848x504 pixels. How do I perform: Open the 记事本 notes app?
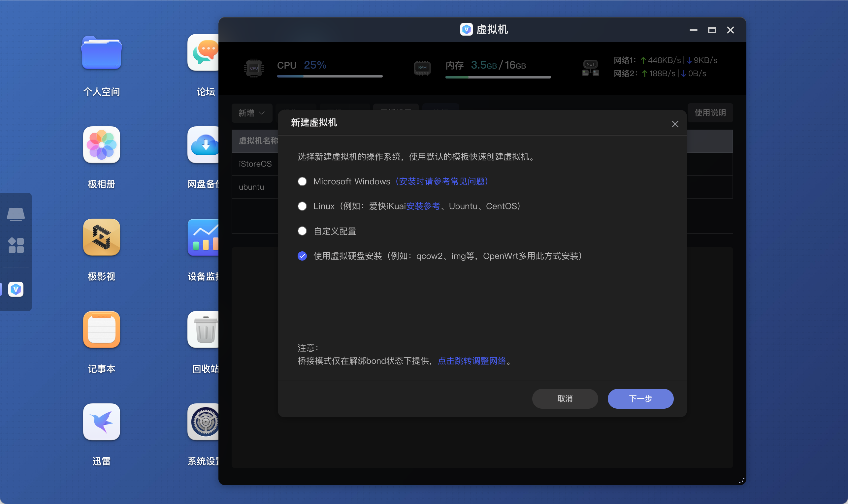(101, 330)
